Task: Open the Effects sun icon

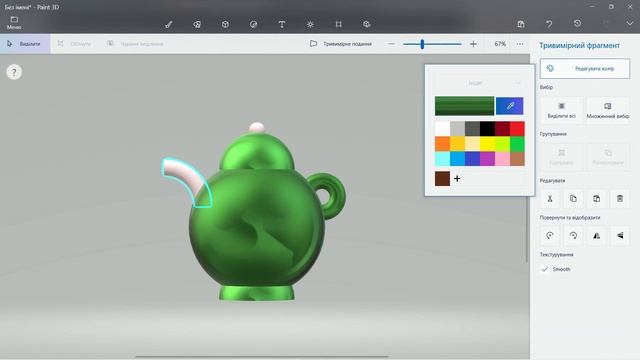Action: [310, 24]
